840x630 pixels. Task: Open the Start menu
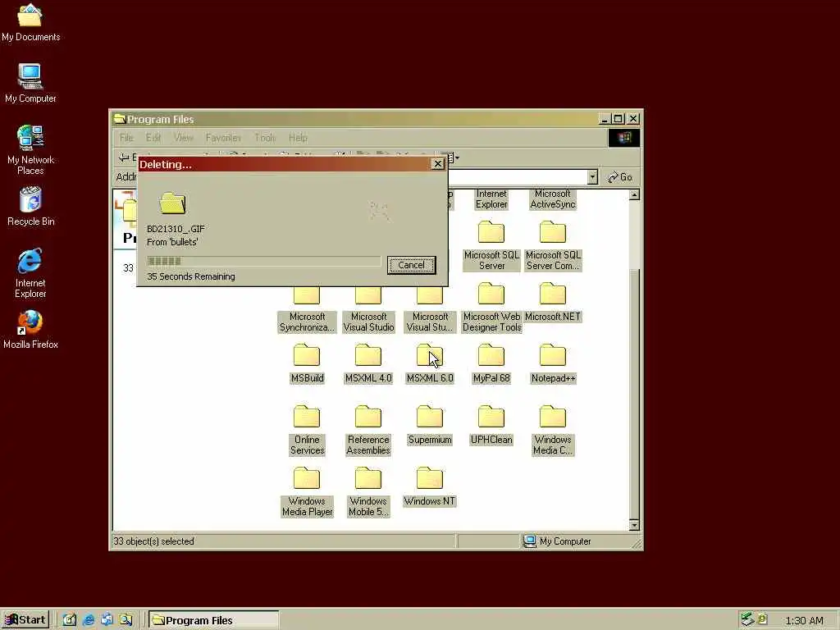(25, 620)
